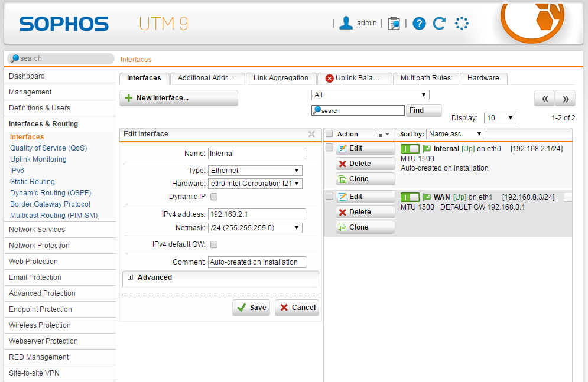Click the reload refresh icon

439,23
